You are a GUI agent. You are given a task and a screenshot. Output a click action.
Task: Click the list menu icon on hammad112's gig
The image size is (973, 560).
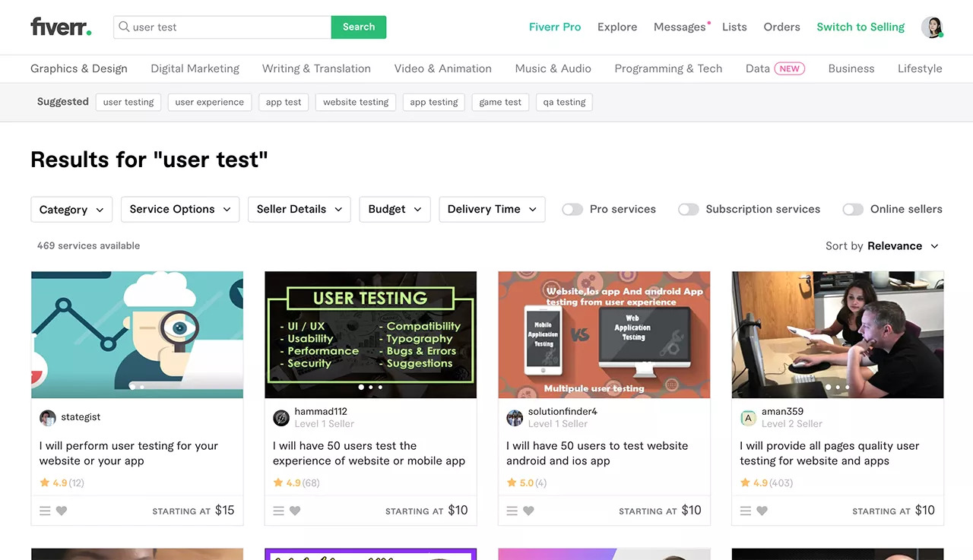pyautogui.click(x=279, y=511)
